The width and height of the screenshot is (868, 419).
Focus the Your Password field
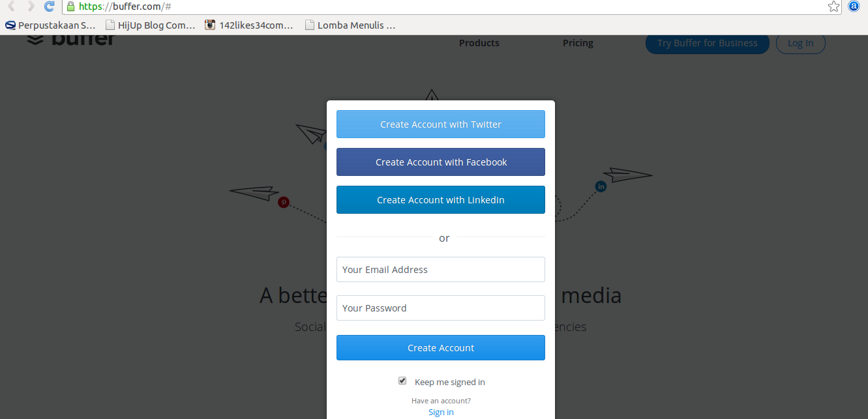pos(441,308)
